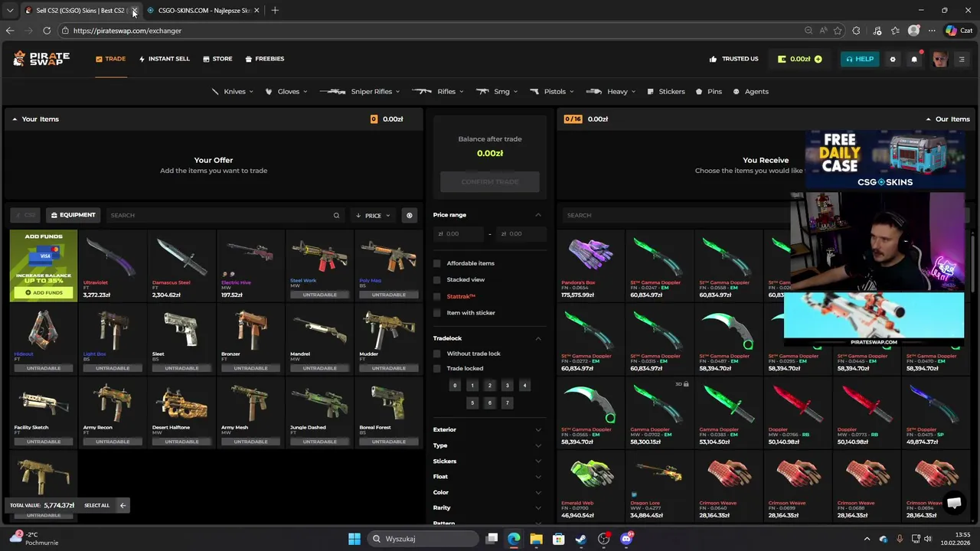The image size is (980, 551).
Task: Toggle Stacked view checkbox
Action: (x=437, y=279)
